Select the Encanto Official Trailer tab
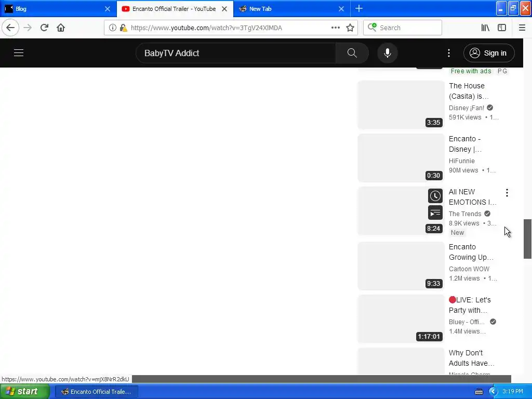Viewport: 532px width, 399px height. click(x=175, y=9)
